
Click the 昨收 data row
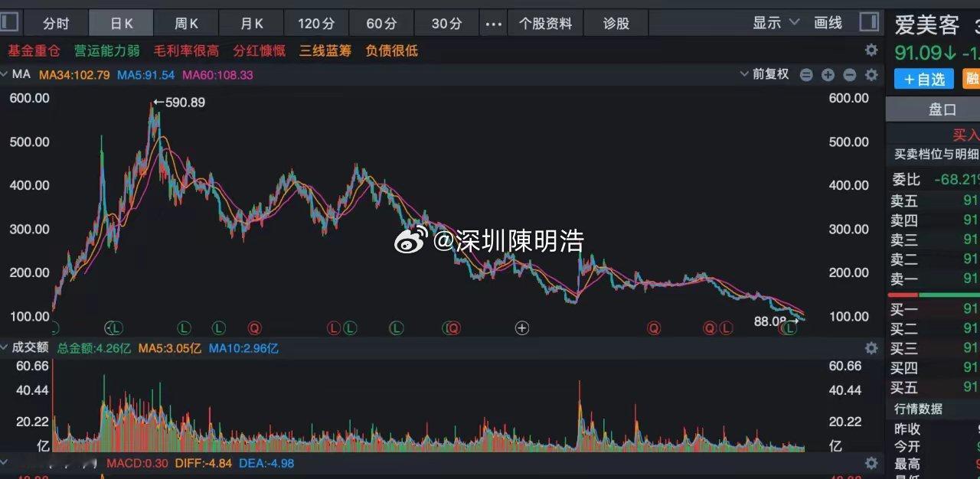click(933, 429)
